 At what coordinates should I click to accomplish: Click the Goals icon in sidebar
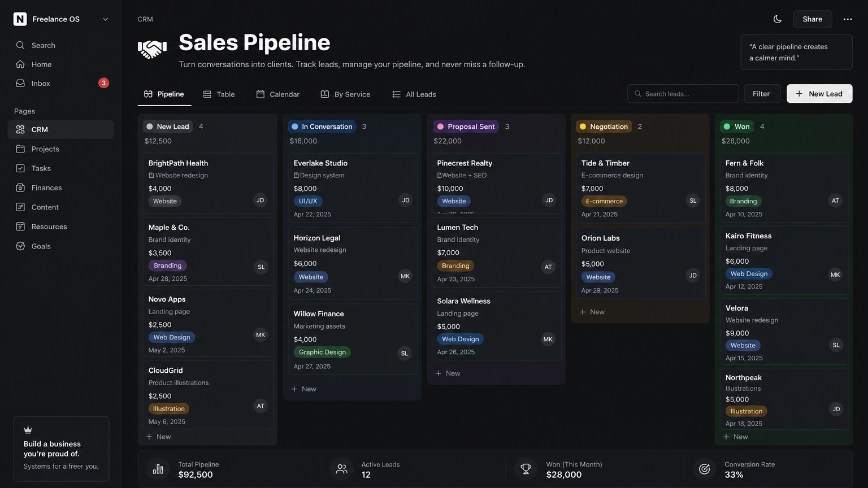pyautogui.click(x=20, y=246)
